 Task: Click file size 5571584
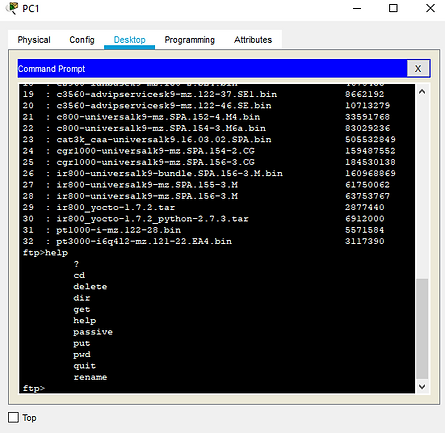tap(365, 230)
